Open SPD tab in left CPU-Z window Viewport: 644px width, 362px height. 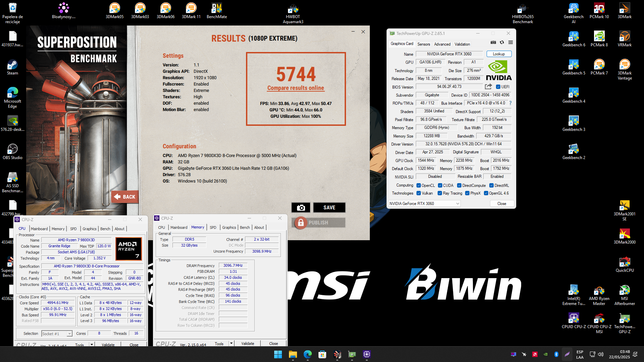click(x=73, y=229)
